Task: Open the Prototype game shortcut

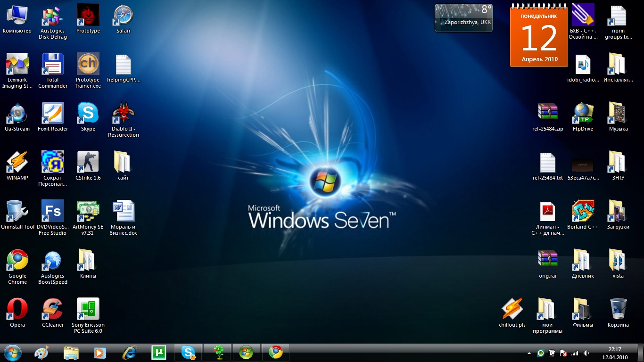Action: coord(88,19)
